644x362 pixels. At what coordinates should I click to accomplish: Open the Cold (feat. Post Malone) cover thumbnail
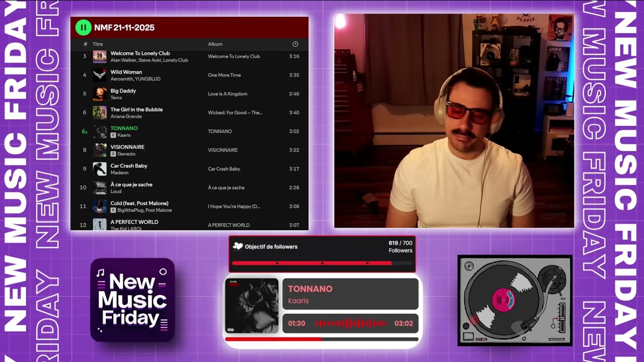(100, 206)
